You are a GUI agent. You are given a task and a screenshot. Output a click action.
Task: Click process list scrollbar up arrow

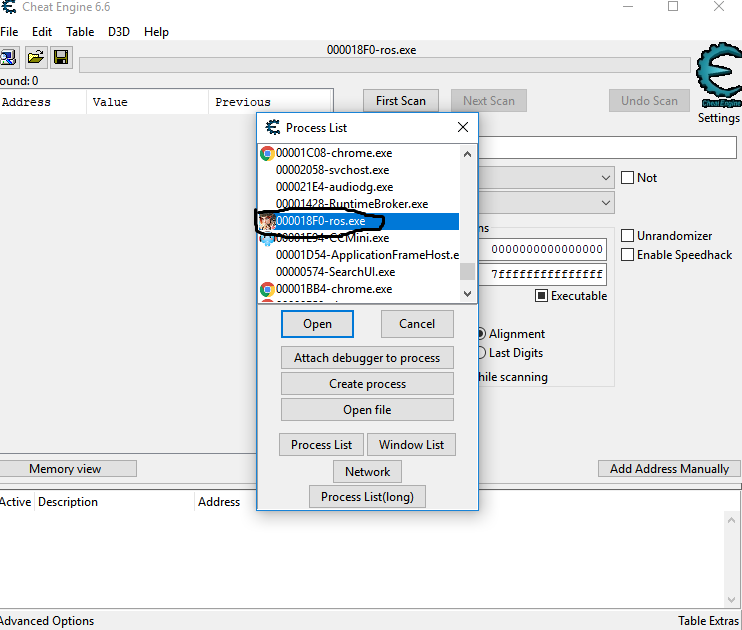[x=467, y=154]
